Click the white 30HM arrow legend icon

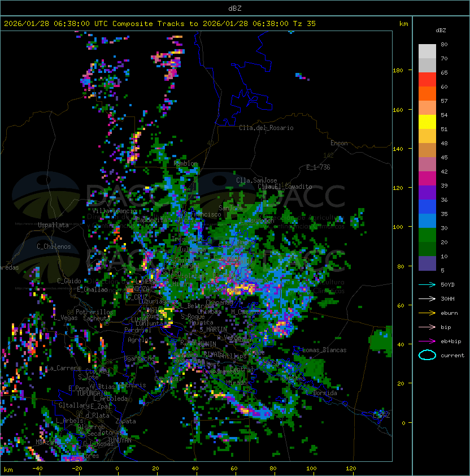coord(427,298)
